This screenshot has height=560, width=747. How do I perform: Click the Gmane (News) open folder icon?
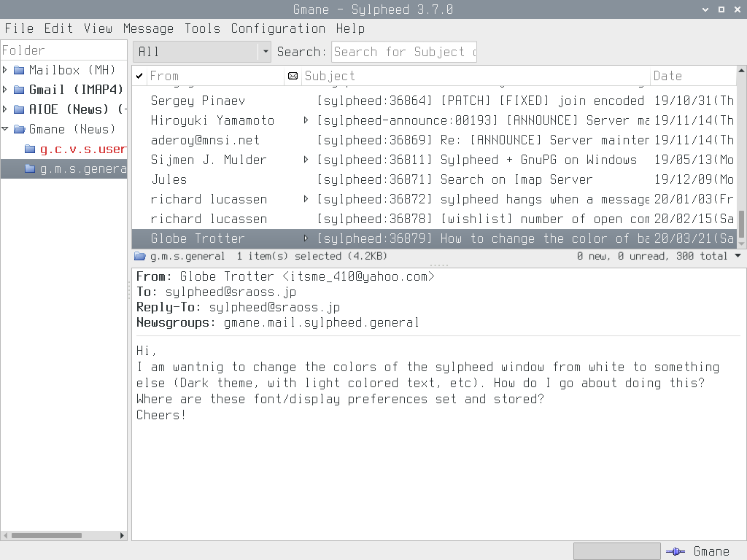20,129
